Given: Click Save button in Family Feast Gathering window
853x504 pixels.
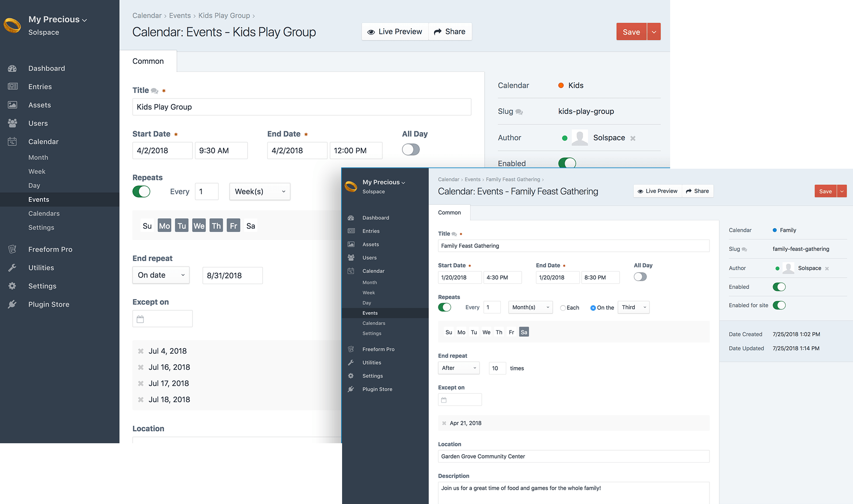Looking at the screenshot, I should click(x=825, y=191).
